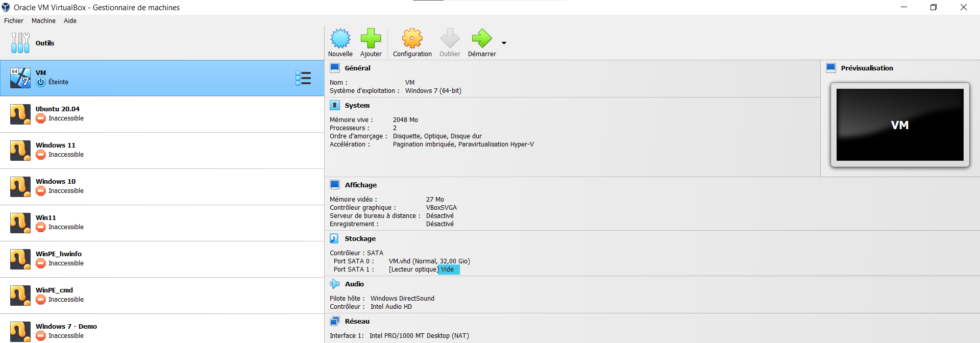Click the Stockage section icon
The width and height of the screenshot is (980, 343).
334,238
